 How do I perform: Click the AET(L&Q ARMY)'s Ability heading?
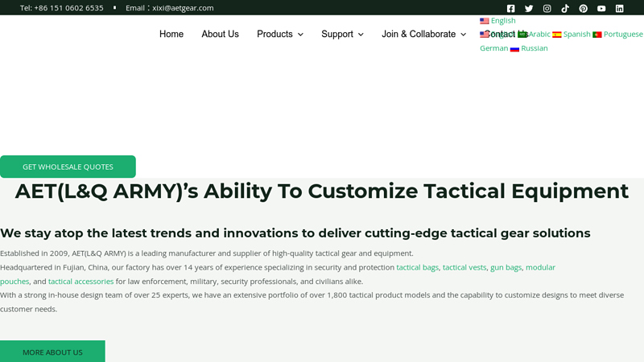[321, 191]
